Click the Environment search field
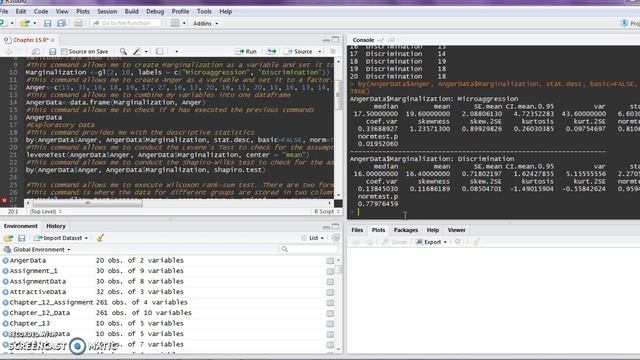Image resolution: width=640 pixels, height=360 pixels. 309,249
